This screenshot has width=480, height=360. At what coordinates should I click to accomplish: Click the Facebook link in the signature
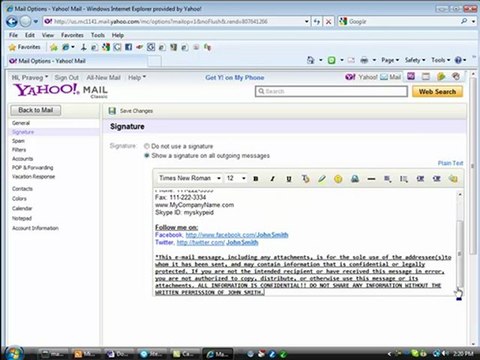(236, 235)
